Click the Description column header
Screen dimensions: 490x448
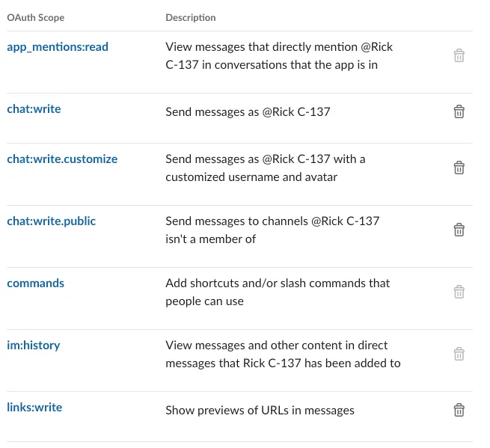(191, 17)
